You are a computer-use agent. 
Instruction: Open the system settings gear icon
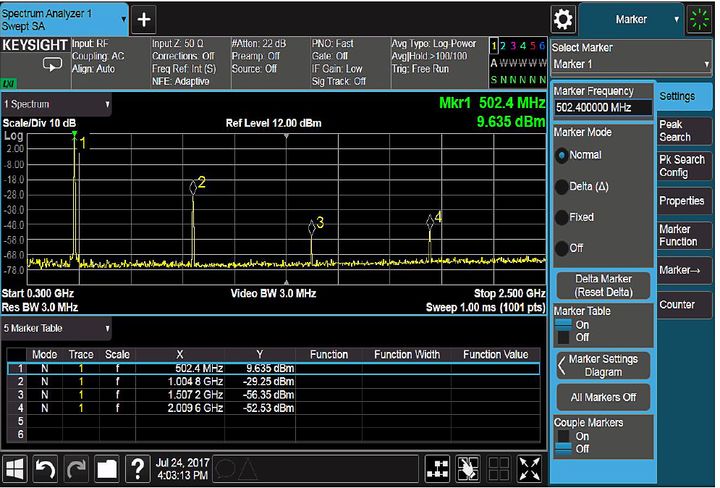[563, 19]
